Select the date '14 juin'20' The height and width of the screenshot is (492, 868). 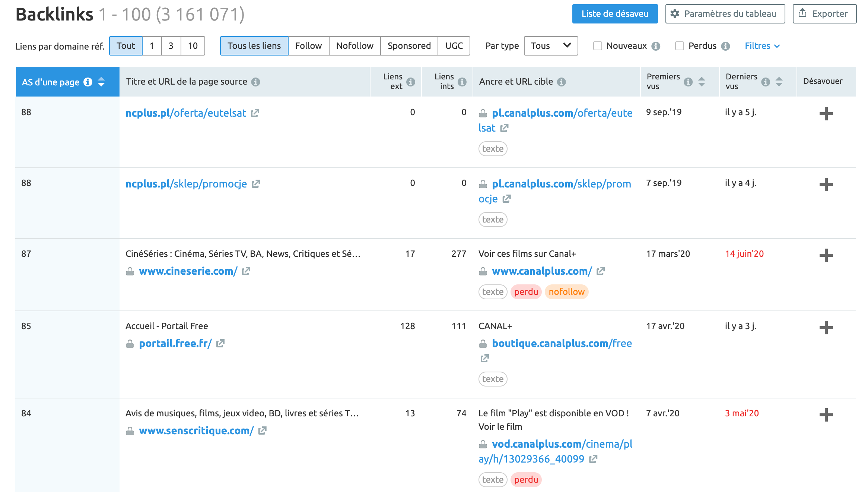point(744,254)
